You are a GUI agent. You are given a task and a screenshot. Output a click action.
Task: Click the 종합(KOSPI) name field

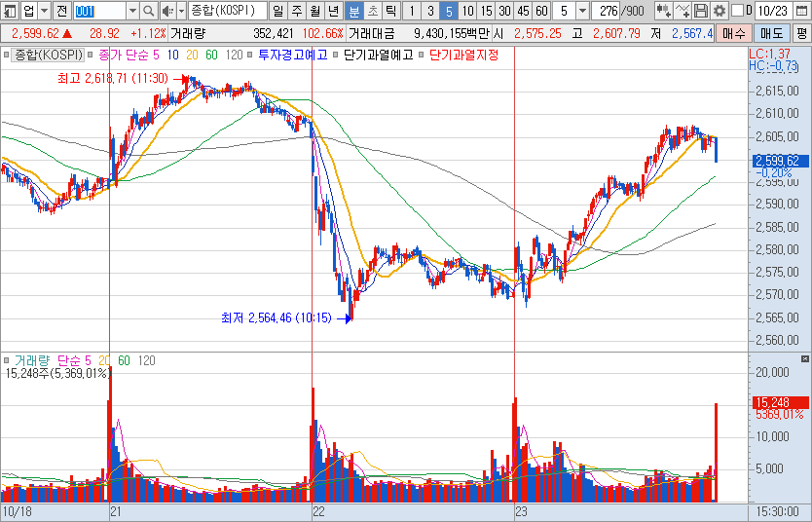[x=227, y=11]
